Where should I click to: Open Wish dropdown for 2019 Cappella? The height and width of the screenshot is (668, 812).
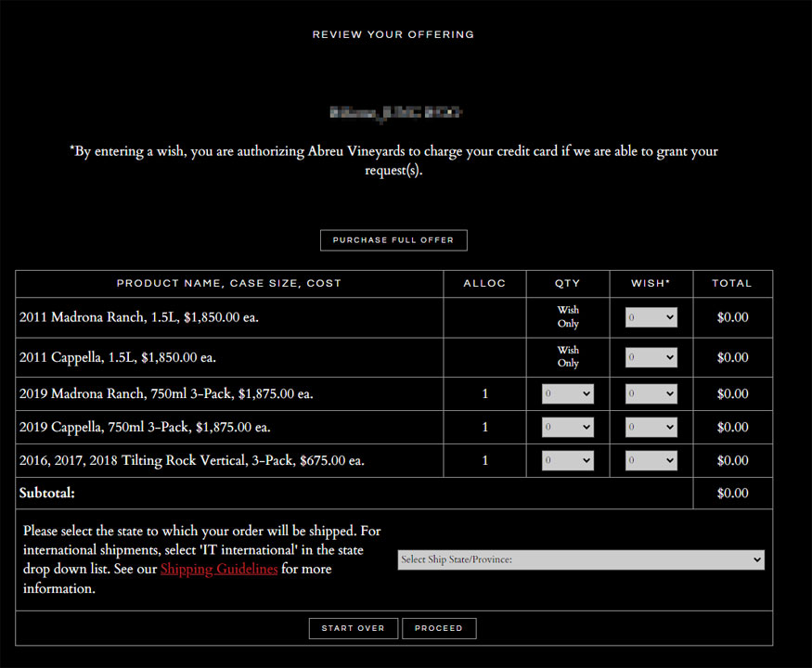(651, 427)
